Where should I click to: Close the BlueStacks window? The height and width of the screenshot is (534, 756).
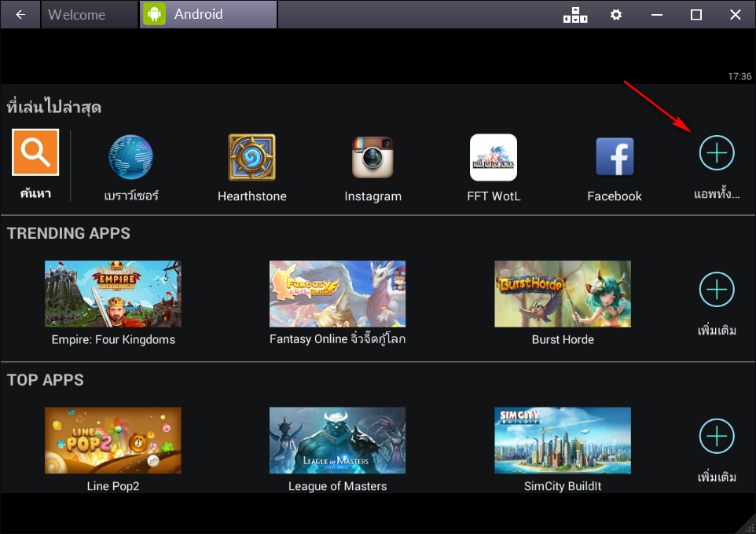736,15
